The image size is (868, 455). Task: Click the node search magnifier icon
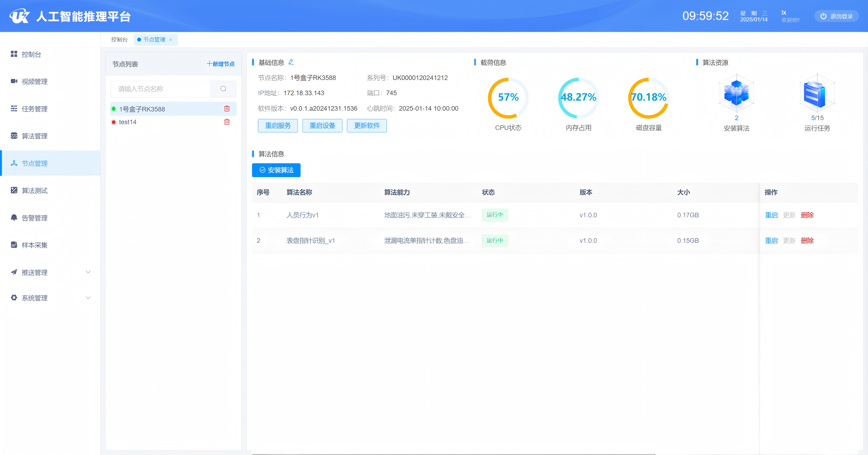223,89
